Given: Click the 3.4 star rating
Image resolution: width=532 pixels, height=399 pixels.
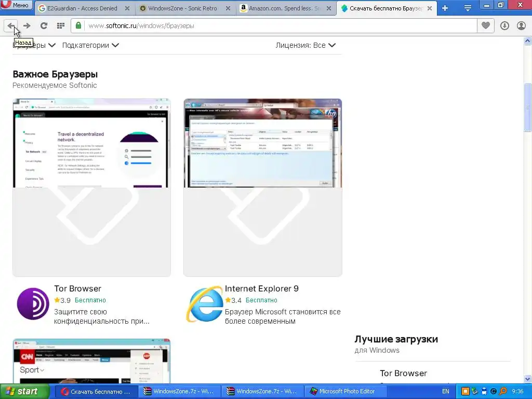Looking at the screenshot, I should 233,300.
